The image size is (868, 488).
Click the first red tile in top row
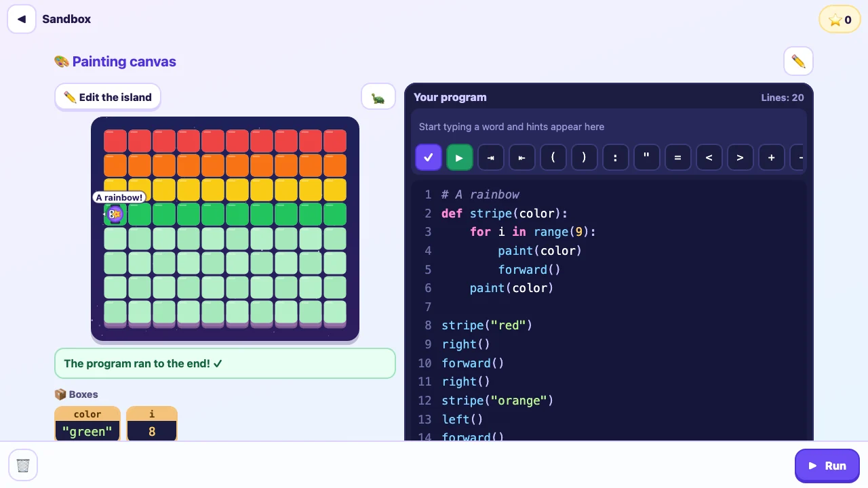[x=115, y=141]
